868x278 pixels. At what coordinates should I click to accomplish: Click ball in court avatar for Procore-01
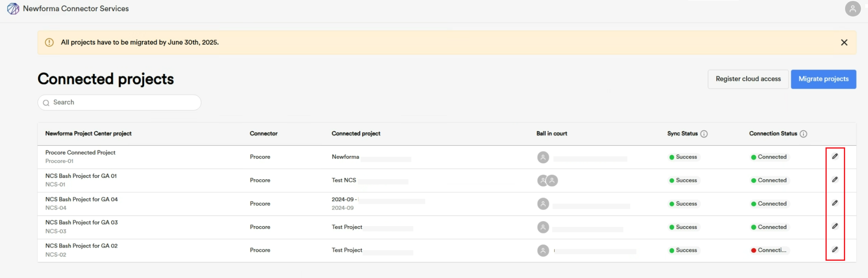pyautogui.click(x=543, y=157)
